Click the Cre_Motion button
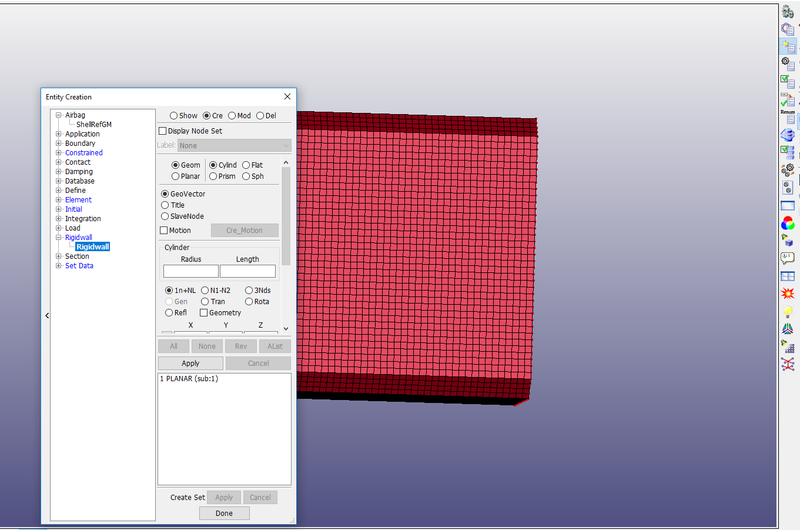The width and height of the screenshot is (800, 530). click(x=244, y=231)
